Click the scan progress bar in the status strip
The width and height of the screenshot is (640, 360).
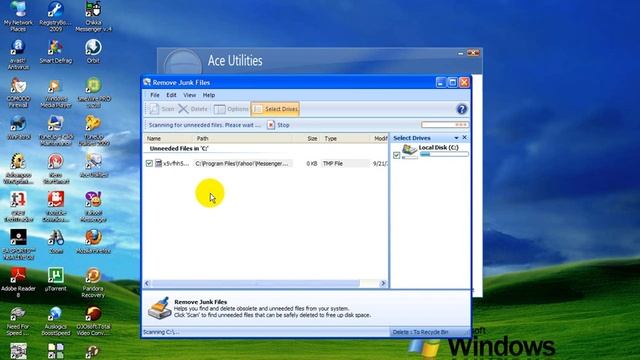point(445,124)
